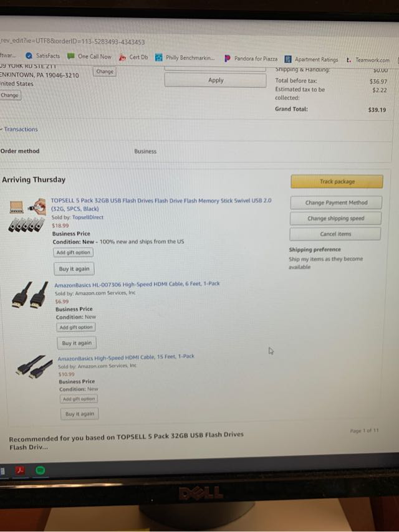The width and height of the screenshot is (399, 532).
Task: Open the Cert Db bookmark
Action: tap(133, 57)
